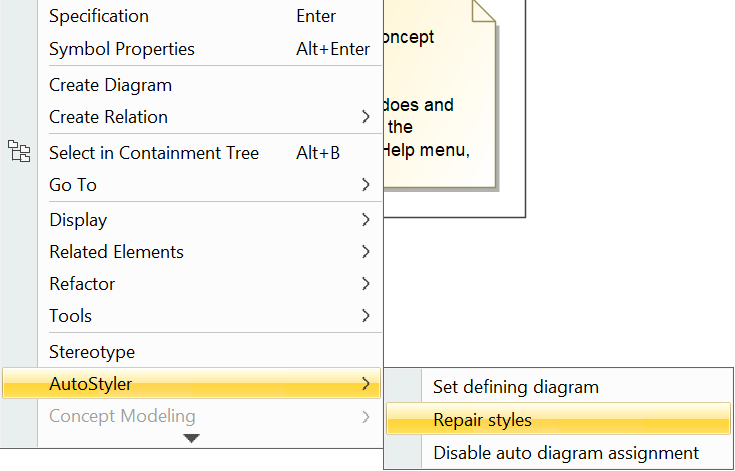Viewport: 735px width, 471px height.
Task: Choose Create Diagram option
Action: point(110,85)
